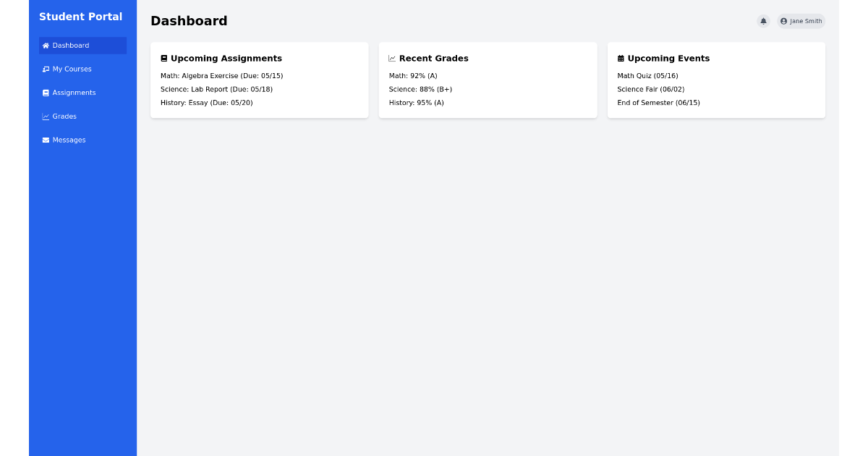Image resolution: width=868 pixels, height=456 pixels.
Task: Select the Grades chart icon
Action: (x=45, y=116)
